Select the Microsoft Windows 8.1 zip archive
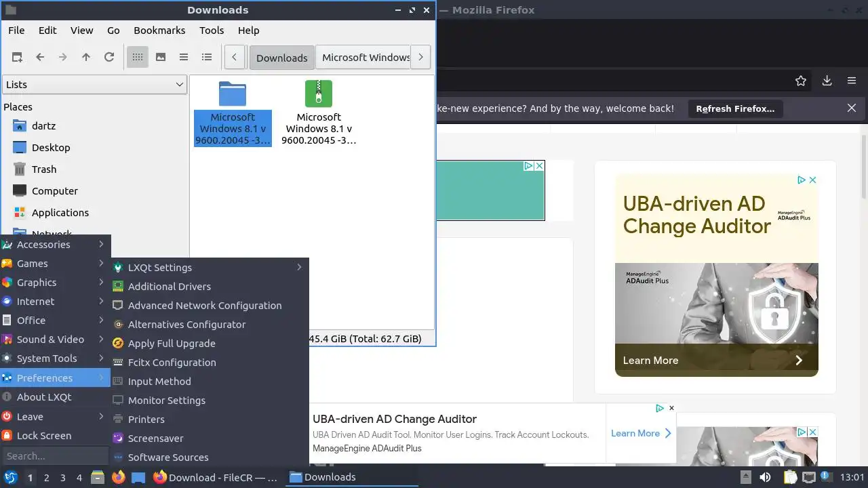Screen dimensions: 868x488 click(x=319, y=113)
